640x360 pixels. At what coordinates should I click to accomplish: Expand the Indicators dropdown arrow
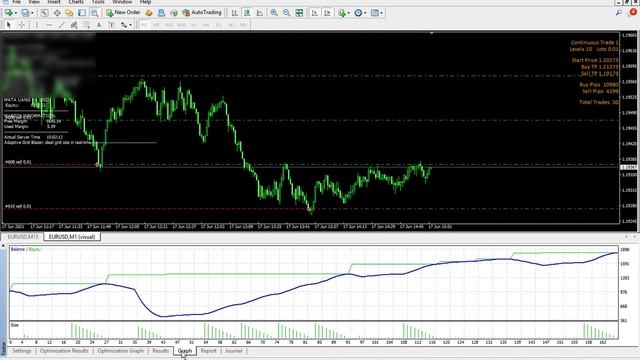[348, 13]
